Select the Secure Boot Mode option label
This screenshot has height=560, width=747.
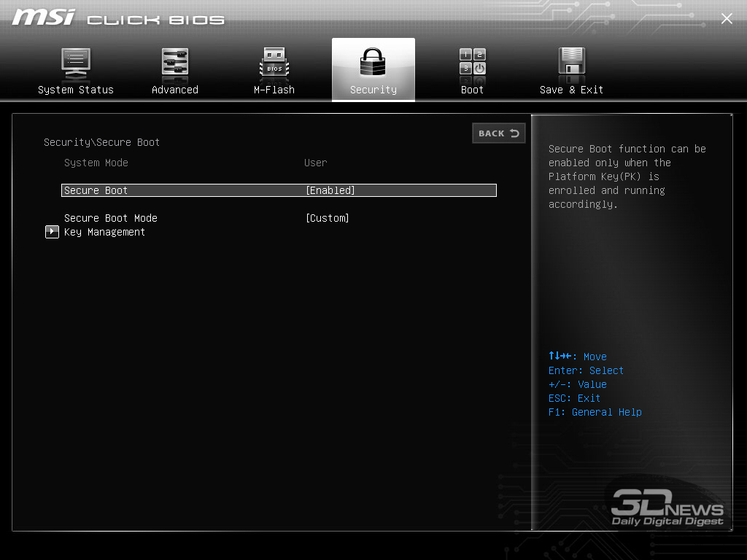[x=110, y=218]
